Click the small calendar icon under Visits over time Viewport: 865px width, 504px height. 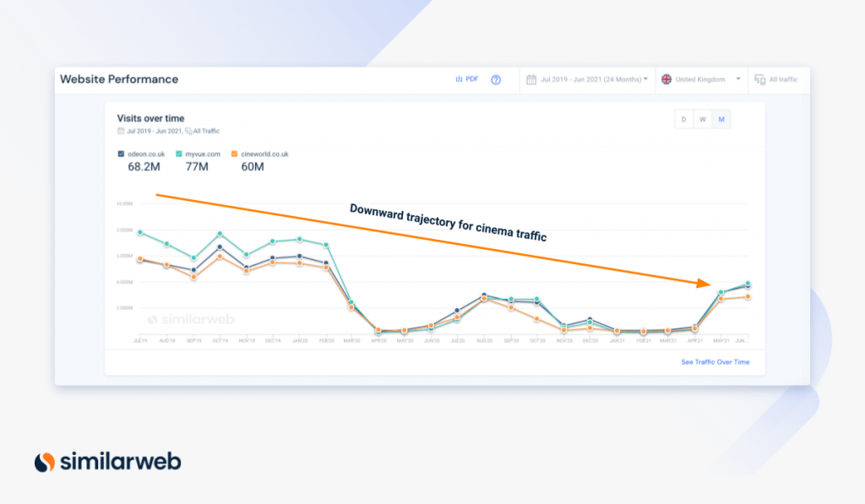121,131
